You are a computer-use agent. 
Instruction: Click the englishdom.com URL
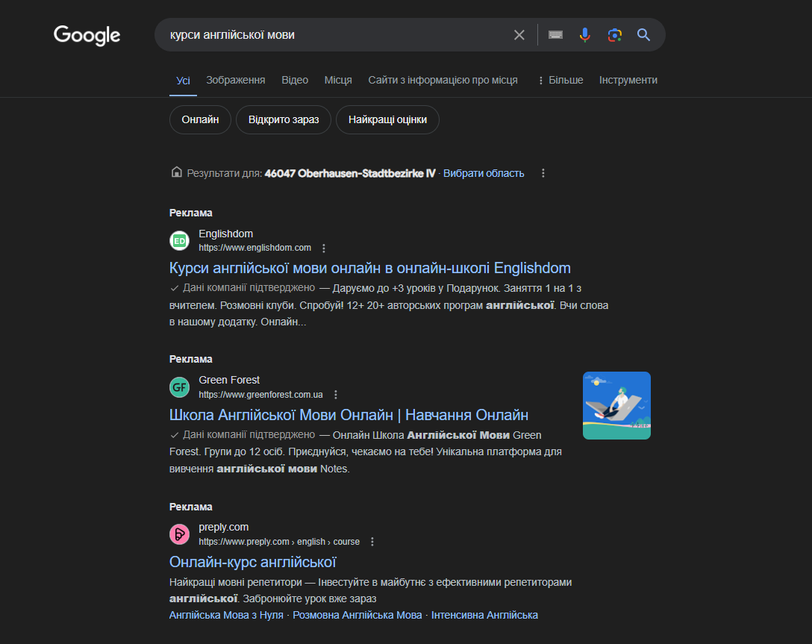point(254,248)
